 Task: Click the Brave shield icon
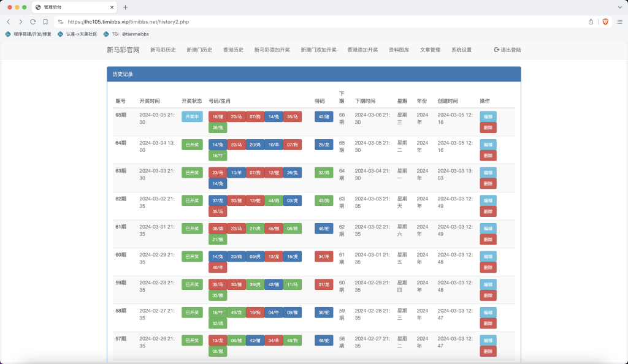(x=605, y=21)
